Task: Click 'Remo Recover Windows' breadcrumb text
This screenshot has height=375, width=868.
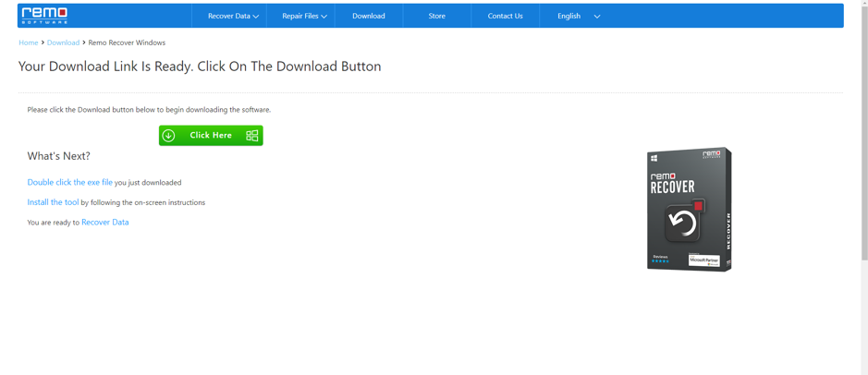Action: (x=127, y=42)
